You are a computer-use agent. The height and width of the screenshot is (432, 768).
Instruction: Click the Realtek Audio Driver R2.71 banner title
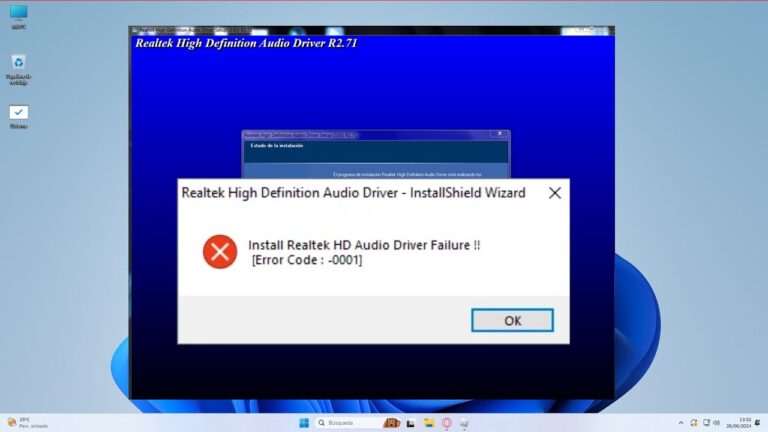[x=245, y=44]
